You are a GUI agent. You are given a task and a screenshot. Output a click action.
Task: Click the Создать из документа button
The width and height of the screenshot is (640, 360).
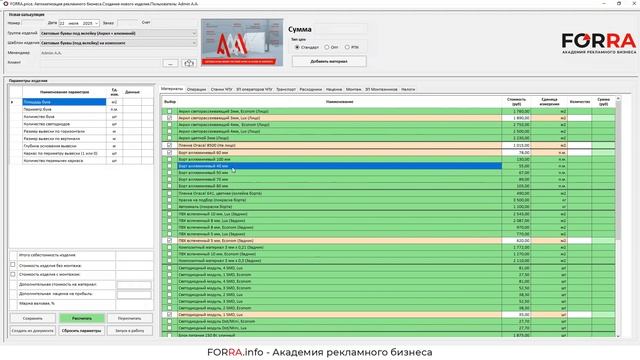[x=33, y=331]
